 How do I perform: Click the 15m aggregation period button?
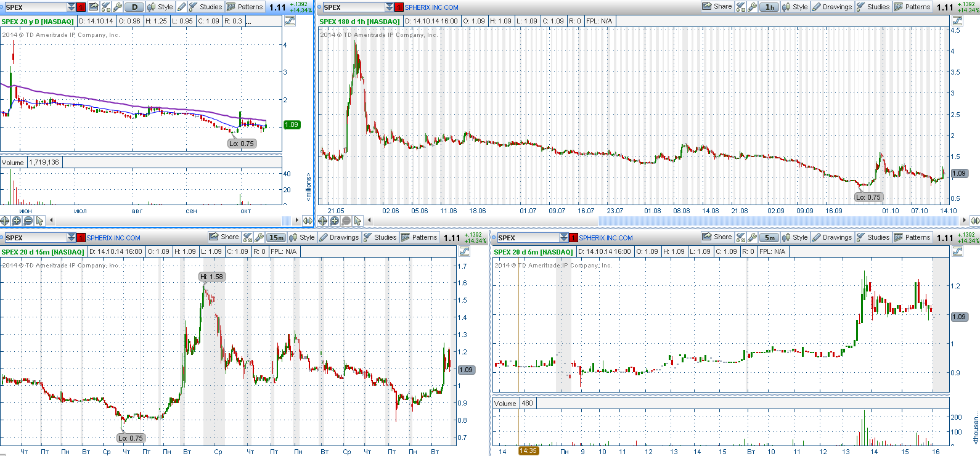276,237
